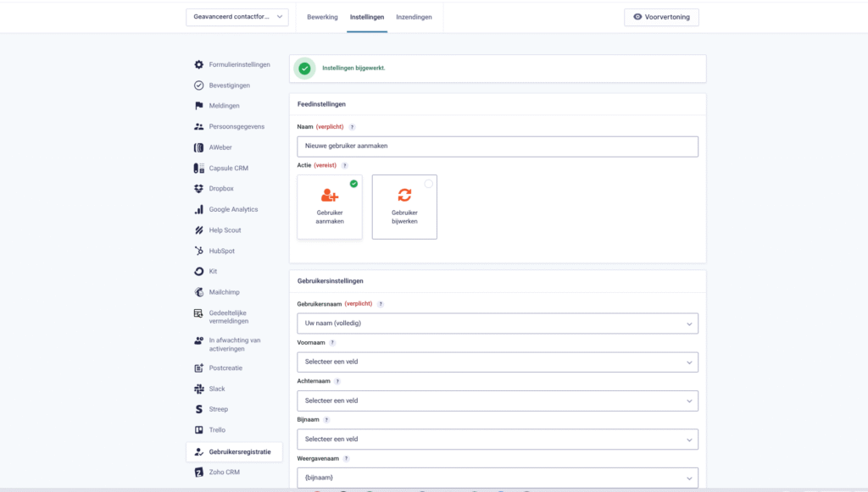868x492 pixels.
Task: Select the Mailchimp icon
Action: [198, 291]
